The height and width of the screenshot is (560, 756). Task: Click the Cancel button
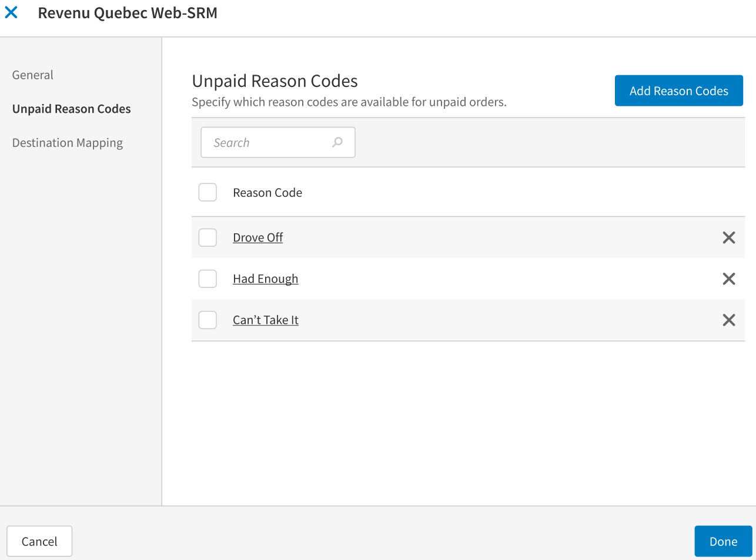[39, 541]
